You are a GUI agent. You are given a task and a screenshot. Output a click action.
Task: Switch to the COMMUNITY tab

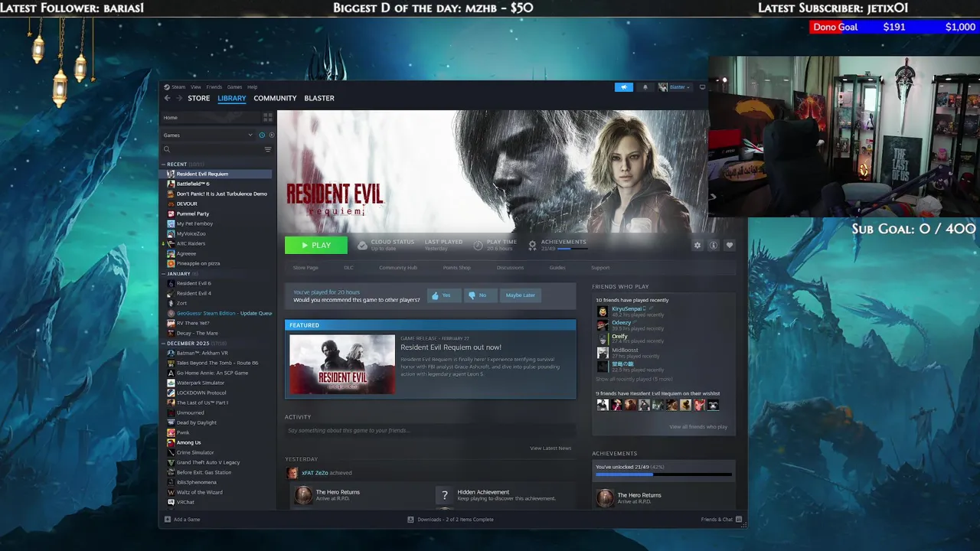point(275,98)
